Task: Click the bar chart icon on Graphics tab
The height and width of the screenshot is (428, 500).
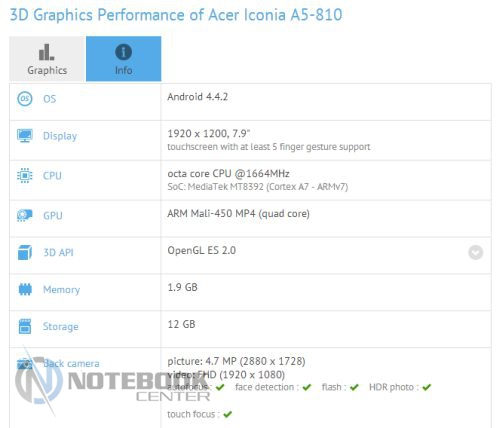Action: pyautogui.click(x=46, y=52)
